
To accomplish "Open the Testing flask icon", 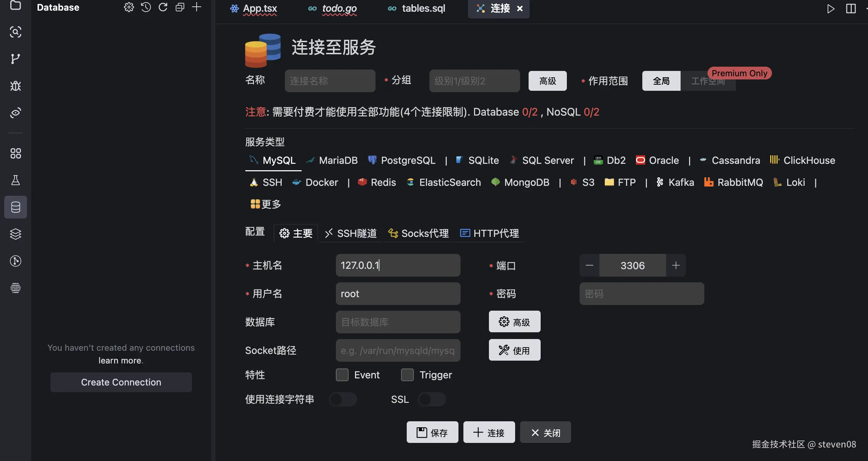I will click(15, 180).
